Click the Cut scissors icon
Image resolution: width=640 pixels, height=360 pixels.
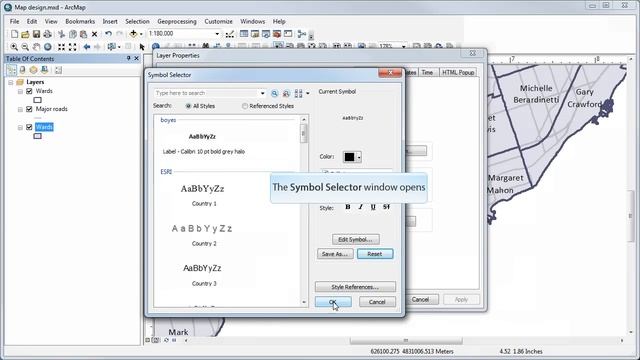click(x=61, y=34)
